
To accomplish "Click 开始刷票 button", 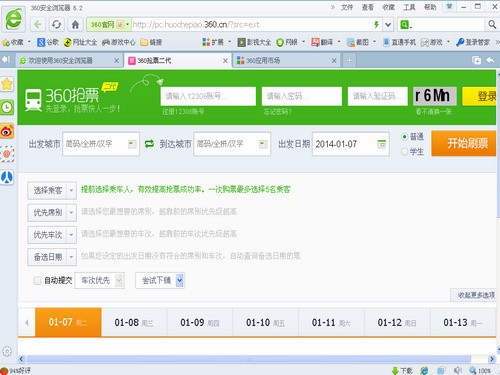I will [x=464, y=143].
